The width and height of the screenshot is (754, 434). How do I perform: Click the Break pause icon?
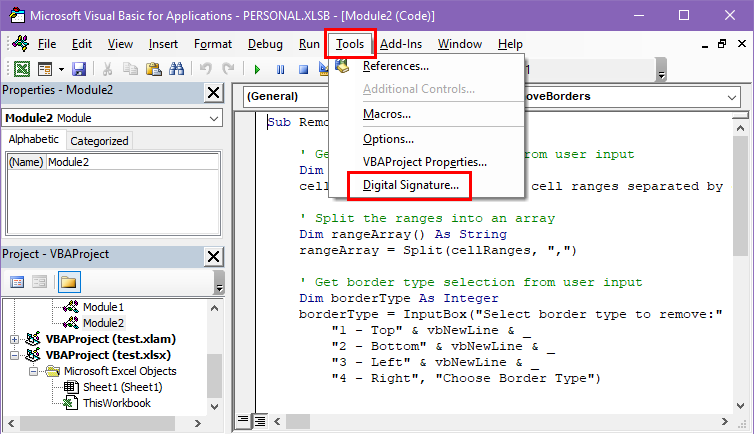click(280, 69)
